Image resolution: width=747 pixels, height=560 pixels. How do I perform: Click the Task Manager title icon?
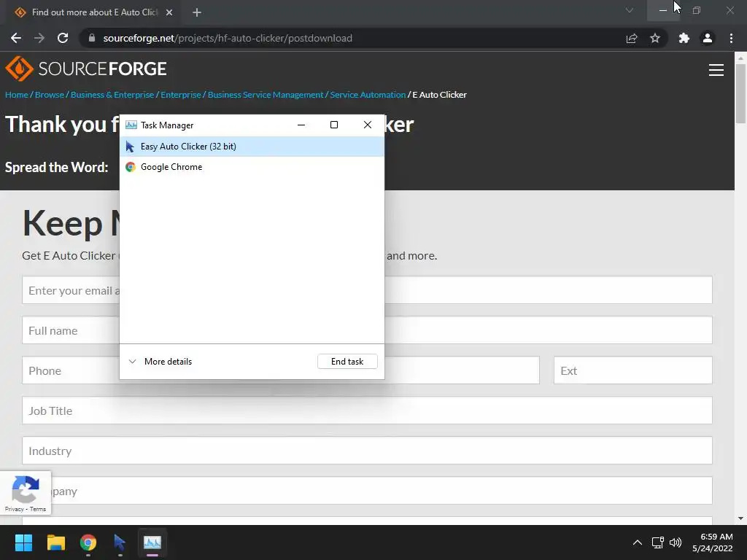click(x=131, y=125)
